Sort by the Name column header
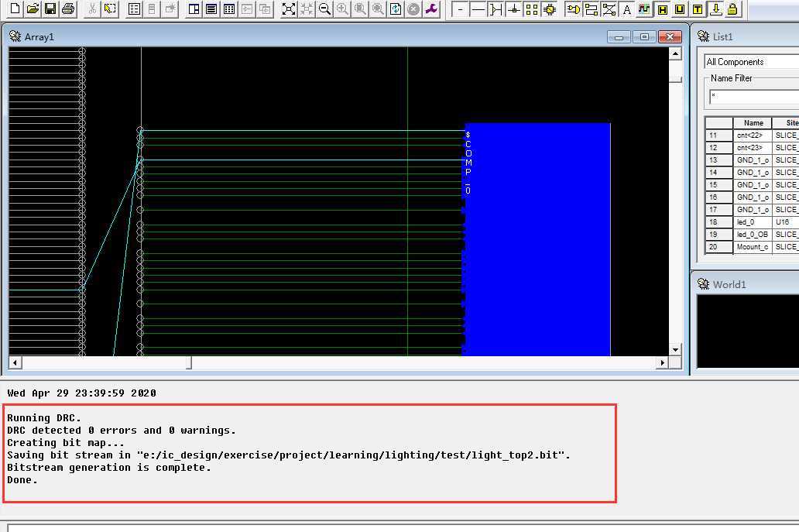The height and width of the screenshot is (532, 799). point(753,123)
